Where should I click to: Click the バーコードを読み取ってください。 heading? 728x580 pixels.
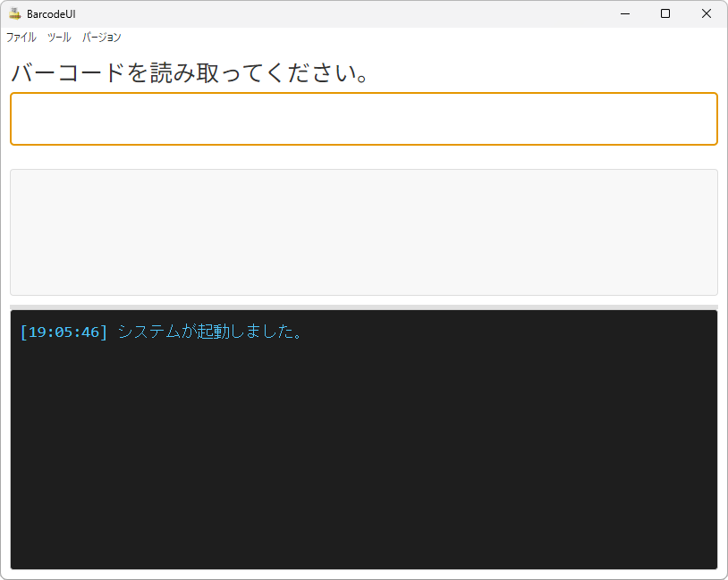coord(190,73)
